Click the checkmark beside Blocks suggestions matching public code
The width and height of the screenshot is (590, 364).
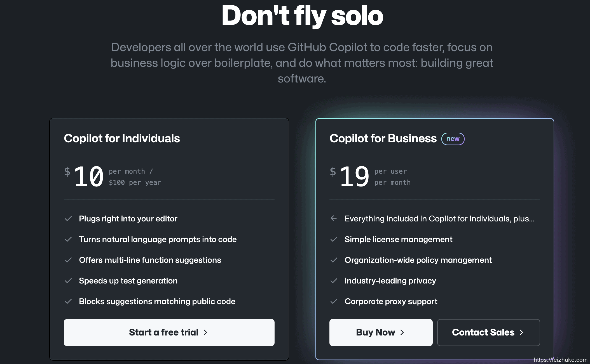(x=68, y=301)
